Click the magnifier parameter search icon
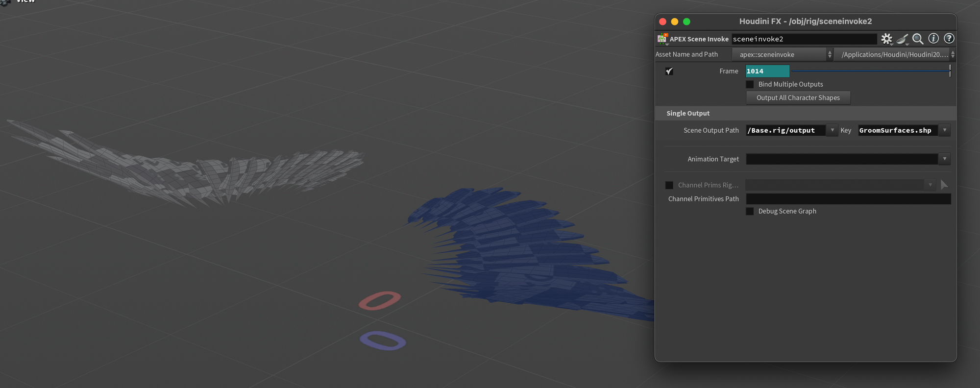This screenshot has width=980, height=388. [918, 39]
